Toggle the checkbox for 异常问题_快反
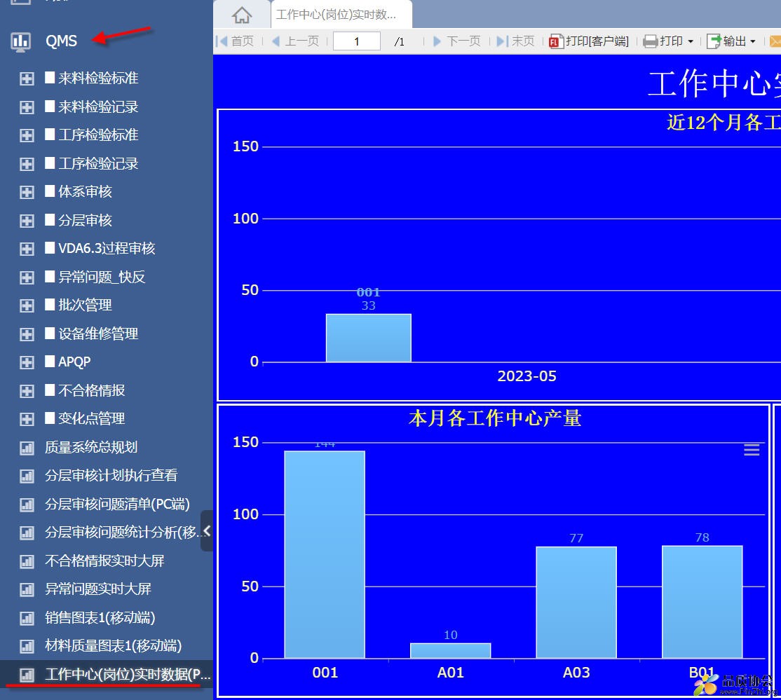The image size is (781, 700). tap(50, 276)
